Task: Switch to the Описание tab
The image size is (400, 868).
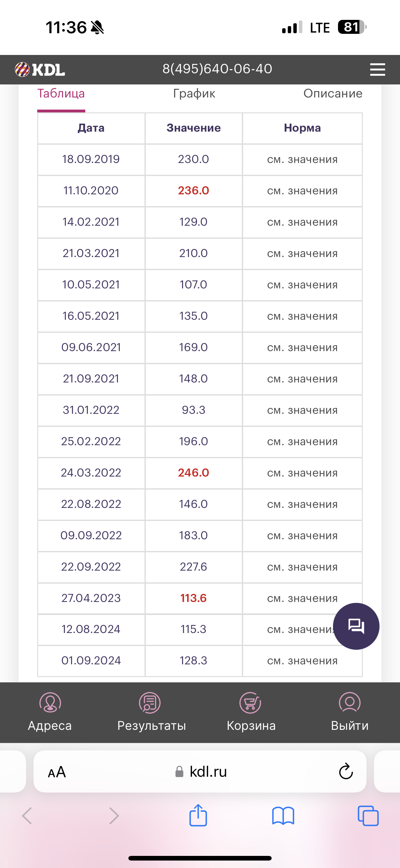Action: click(333, 94)
